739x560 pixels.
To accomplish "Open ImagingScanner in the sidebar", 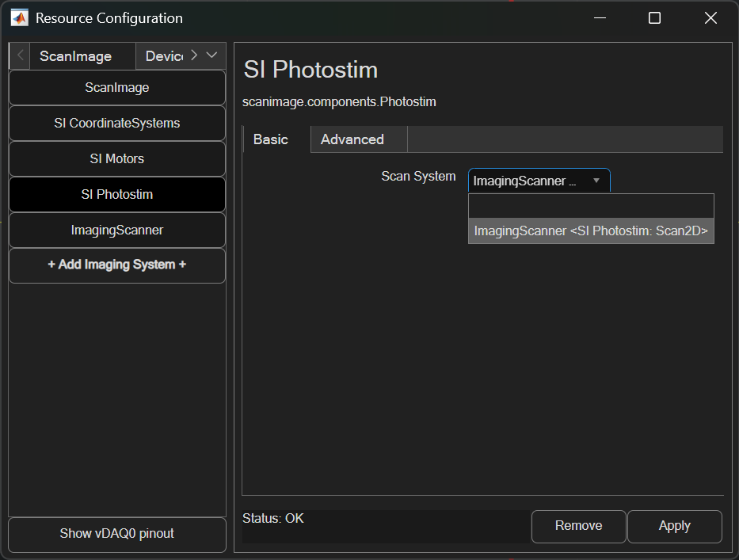I will click(117, 230).
